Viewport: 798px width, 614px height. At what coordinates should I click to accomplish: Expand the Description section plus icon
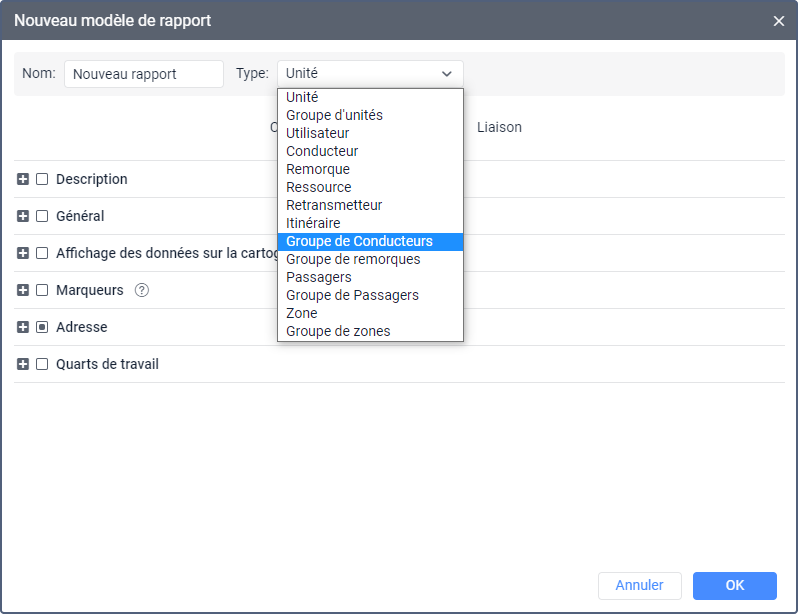23,179
